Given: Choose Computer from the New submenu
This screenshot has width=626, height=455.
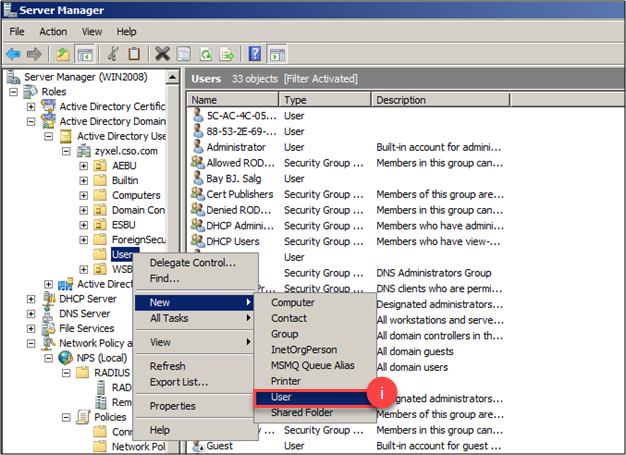Looking at the screenshot, I should pos(315,303).
